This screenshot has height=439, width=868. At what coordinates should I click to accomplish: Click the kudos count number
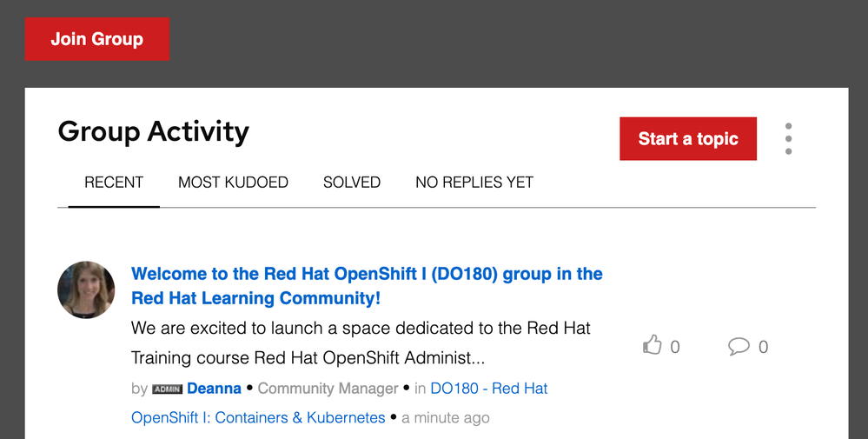[x=675, y=347]
